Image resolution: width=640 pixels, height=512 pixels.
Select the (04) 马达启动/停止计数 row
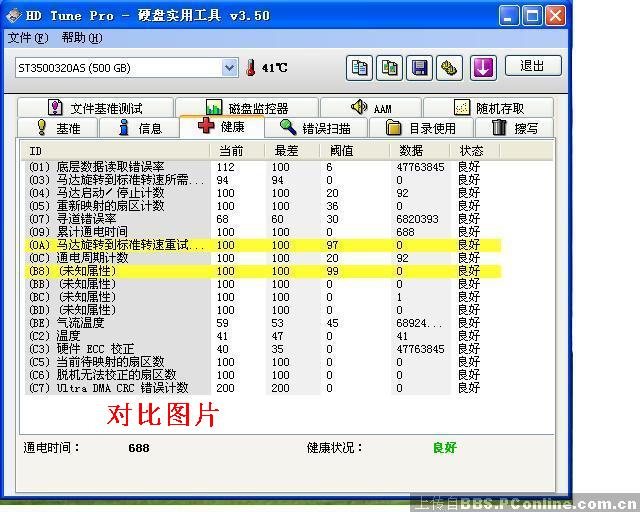pyautogui.click(x=262, y=193)
